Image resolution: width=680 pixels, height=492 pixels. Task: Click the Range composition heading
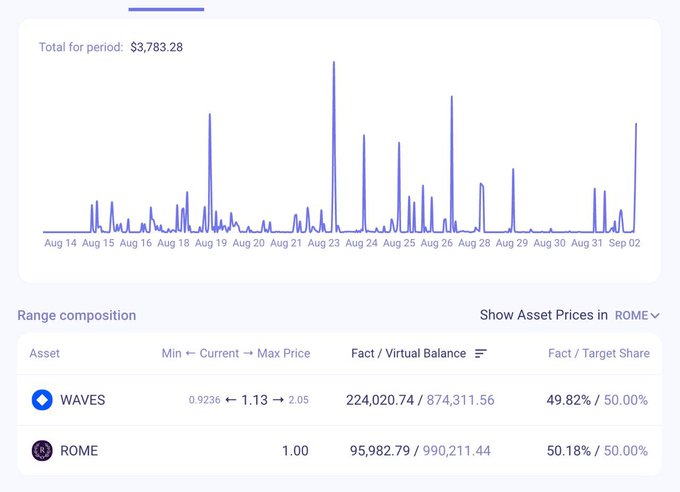77,315
